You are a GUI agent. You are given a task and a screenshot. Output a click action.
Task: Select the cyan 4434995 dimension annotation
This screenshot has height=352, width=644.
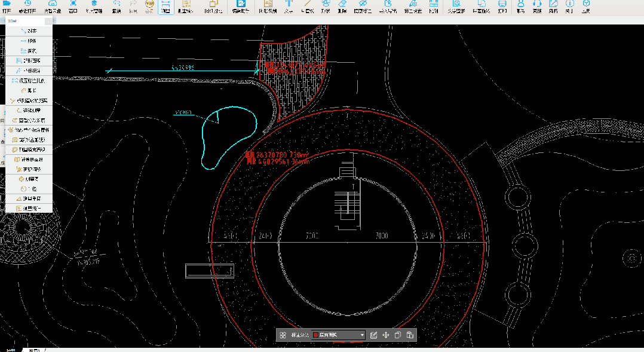click(183, 68)
